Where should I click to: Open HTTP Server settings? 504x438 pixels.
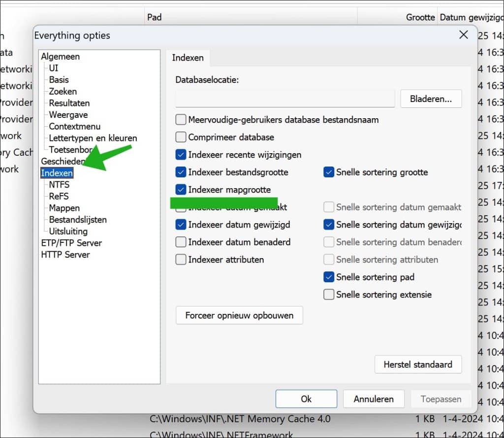[x=65, y=255]
